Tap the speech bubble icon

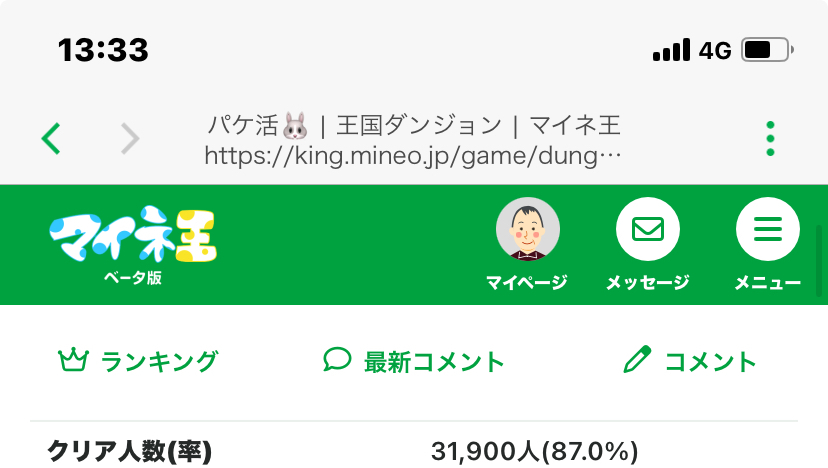pos(337,359)
